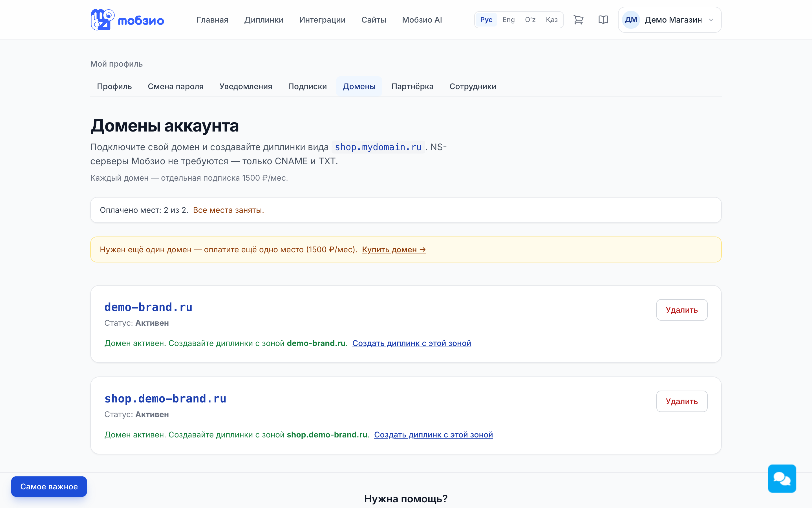Delete the demo-brand.ru domain
This screenshot has height=508, width=812.
tap(681, 310)
